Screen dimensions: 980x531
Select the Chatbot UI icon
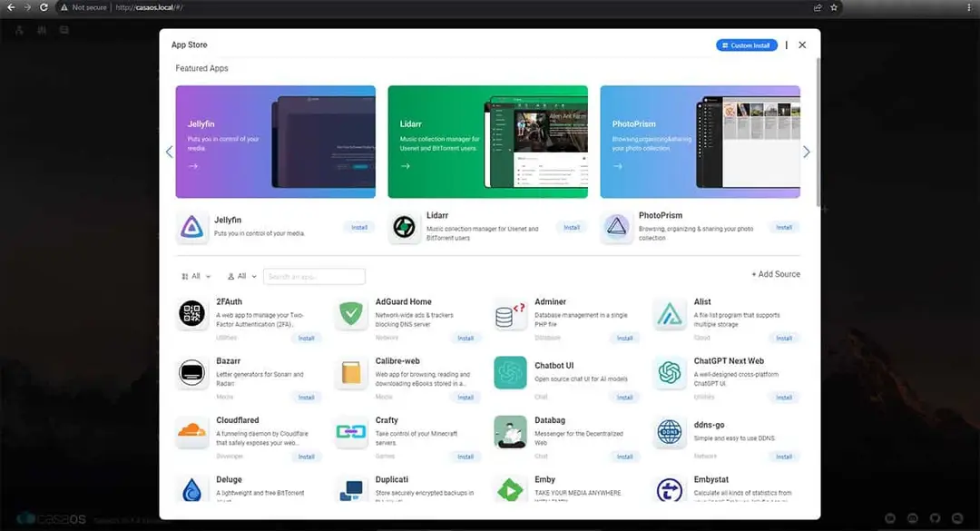[510, 373]
